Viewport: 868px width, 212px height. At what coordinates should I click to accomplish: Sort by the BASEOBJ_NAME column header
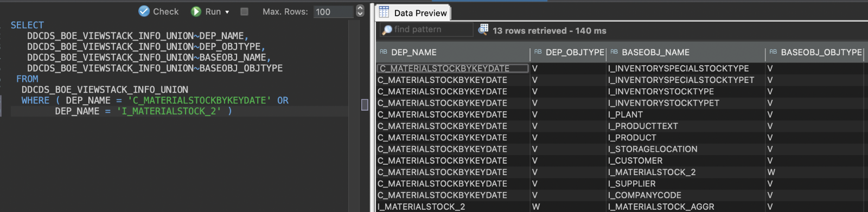tap(686, 53)
